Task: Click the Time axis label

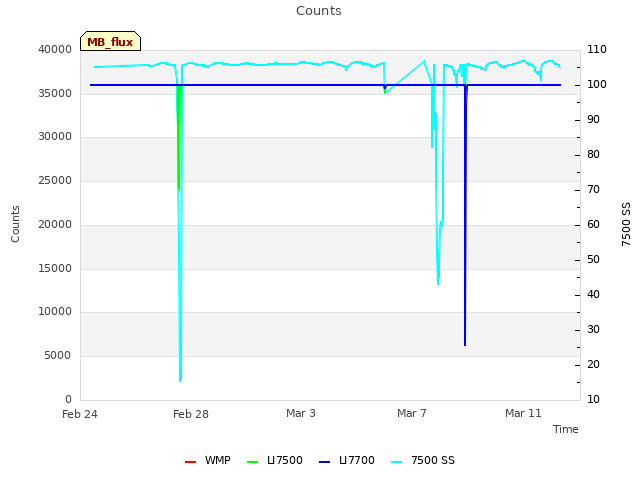Action: coord(566,429)
